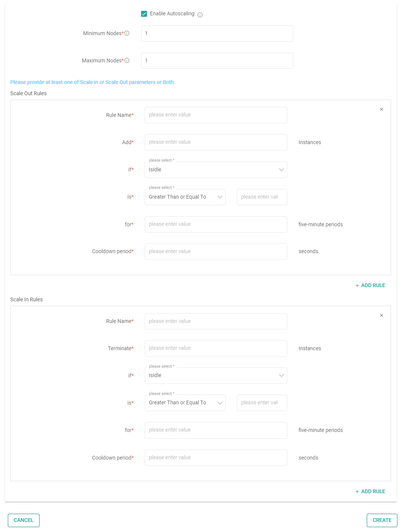
Task: Click the info icon next to Minimum Nodes
Action: pyautogui.click(x=127, y=33)
